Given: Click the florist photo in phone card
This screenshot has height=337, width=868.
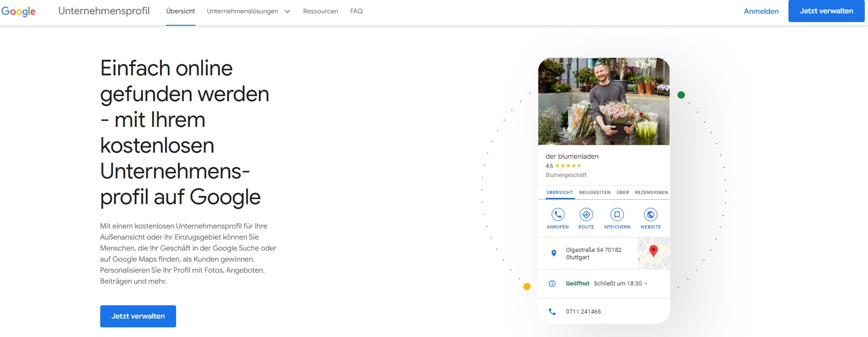Looking at the screenshot, I should point(604,102).
